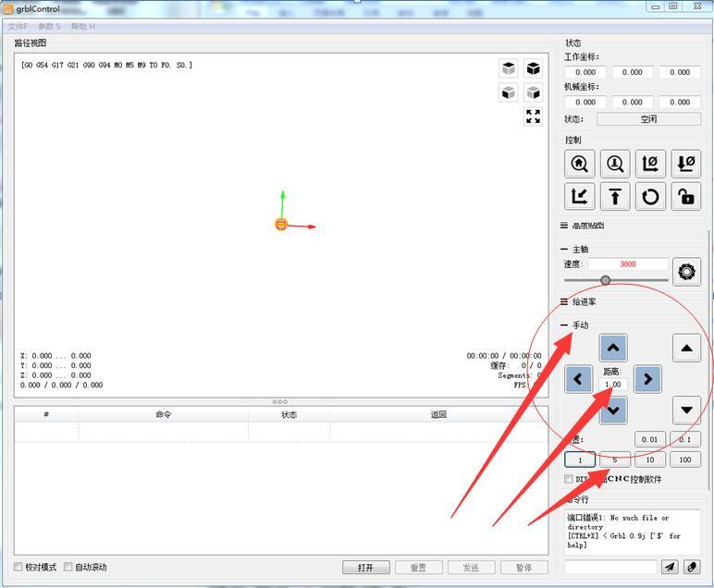Expand the 给进率 feed rate section

(x=564, y=302)
